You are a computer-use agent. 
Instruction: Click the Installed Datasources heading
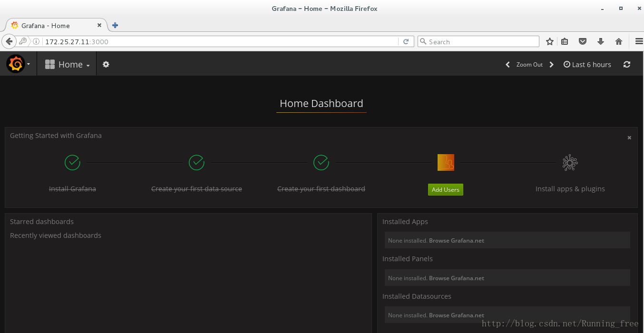[417, 296]
